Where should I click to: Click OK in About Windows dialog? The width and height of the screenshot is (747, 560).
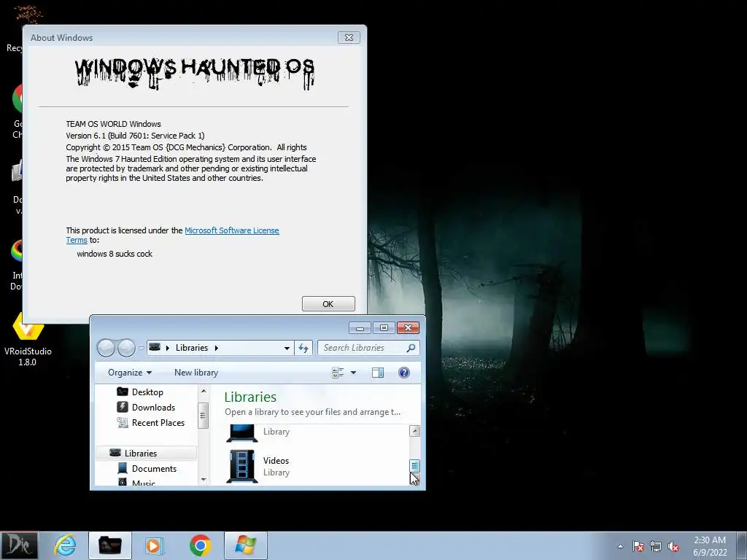click(328, 304)
